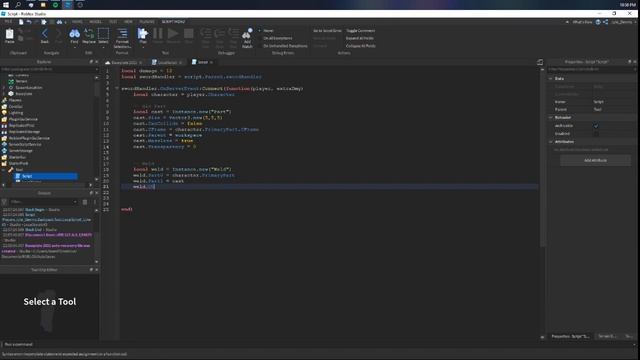The width and height of the screenshot is (640, 360).
Task: Click the Select tool icon
Action: (103, 33)
